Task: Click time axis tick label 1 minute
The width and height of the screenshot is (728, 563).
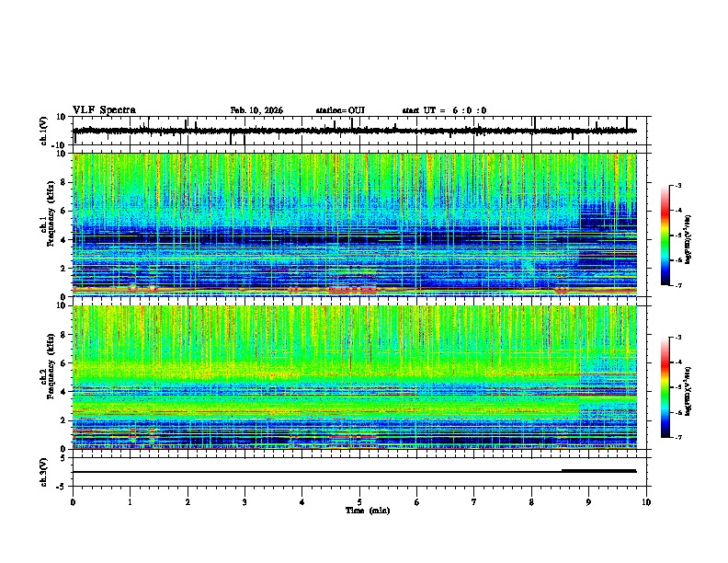Action: pyautogui.click(x=130, y=502)
